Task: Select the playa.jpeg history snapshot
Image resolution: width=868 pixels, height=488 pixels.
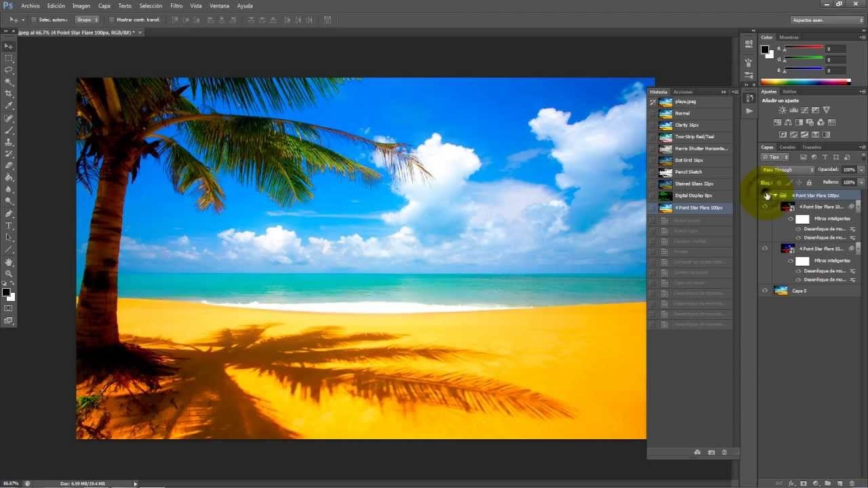Action: 690,102
